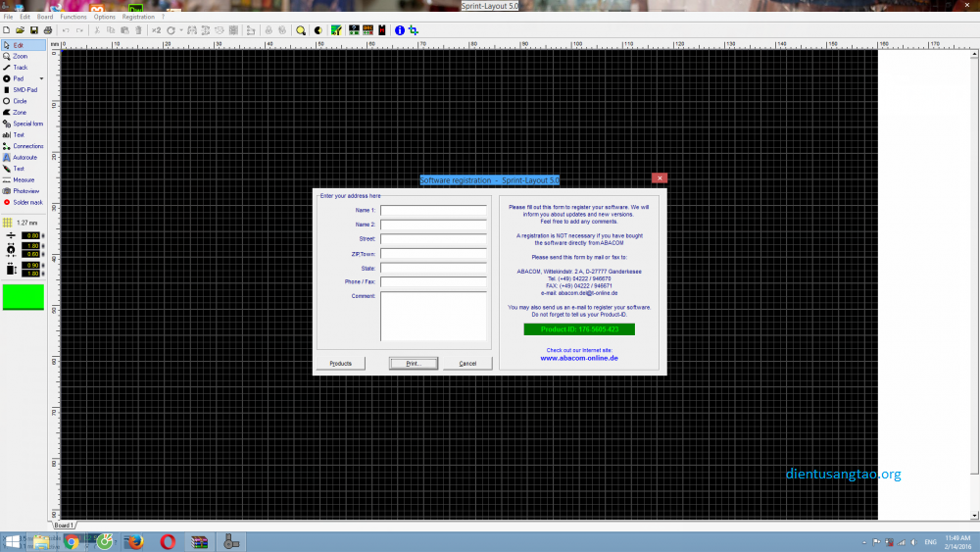This screenshot has width=980, height=552.
Task: Click the blue info icon in toolbar
Action: tap(400, 30)
